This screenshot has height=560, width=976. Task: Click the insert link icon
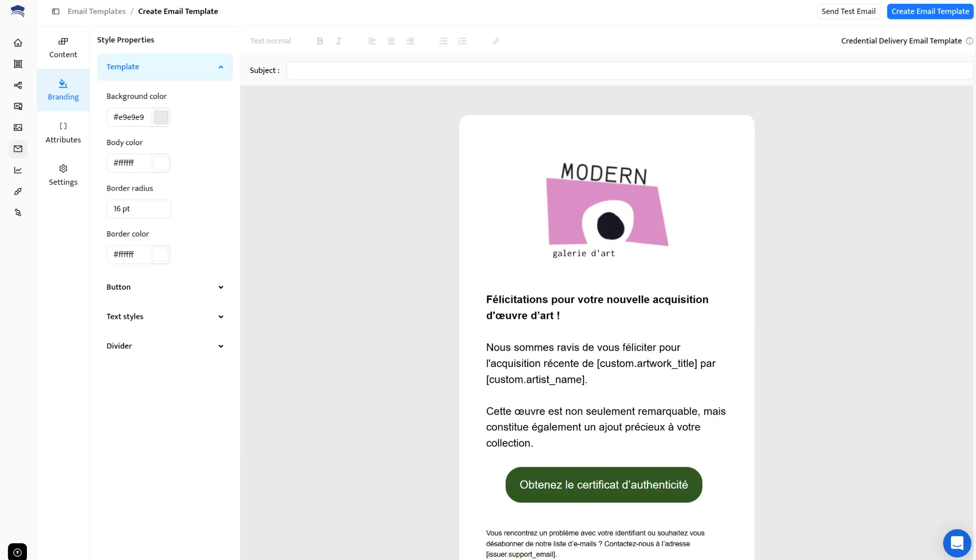(496, 41)
